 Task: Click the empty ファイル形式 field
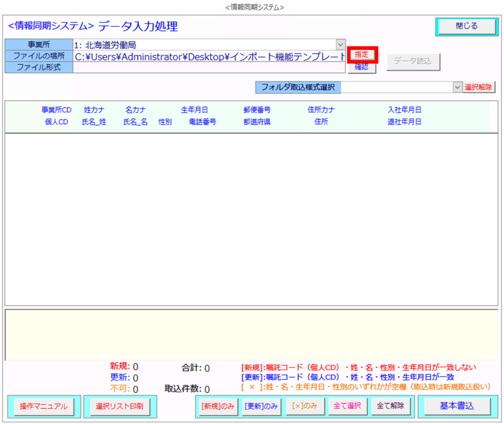[x=210, y=67]
